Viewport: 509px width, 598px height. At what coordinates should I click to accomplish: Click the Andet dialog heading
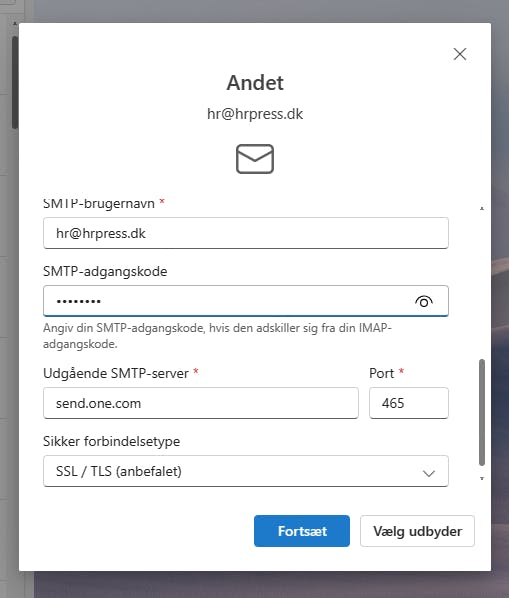[x=255, y=83]
